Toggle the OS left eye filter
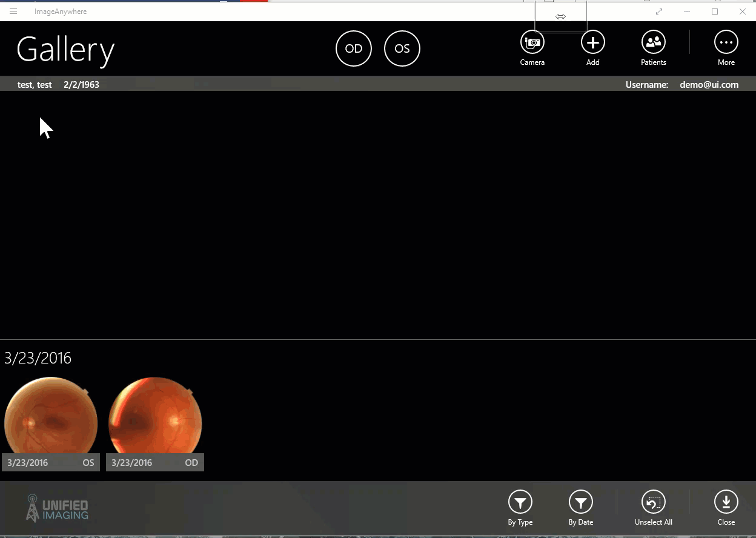 [402, 48]
